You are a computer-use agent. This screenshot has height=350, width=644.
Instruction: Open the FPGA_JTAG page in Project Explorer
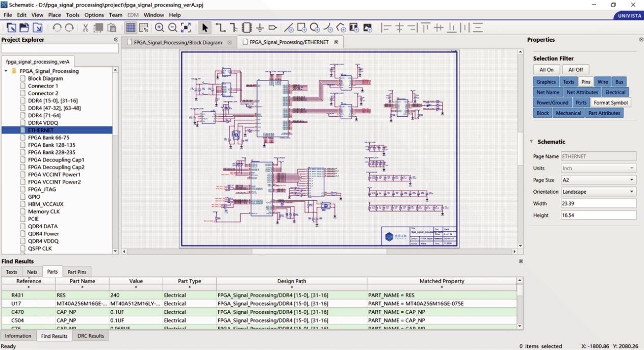pos(41,189)
